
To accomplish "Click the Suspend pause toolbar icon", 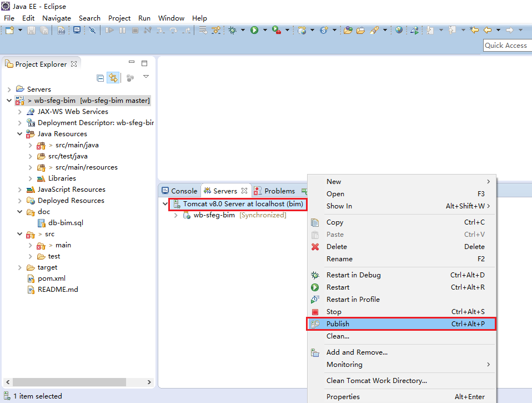I will click(123, 30).
